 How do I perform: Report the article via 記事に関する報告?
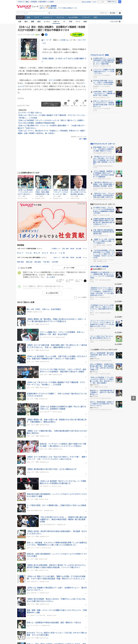[23, 106]
